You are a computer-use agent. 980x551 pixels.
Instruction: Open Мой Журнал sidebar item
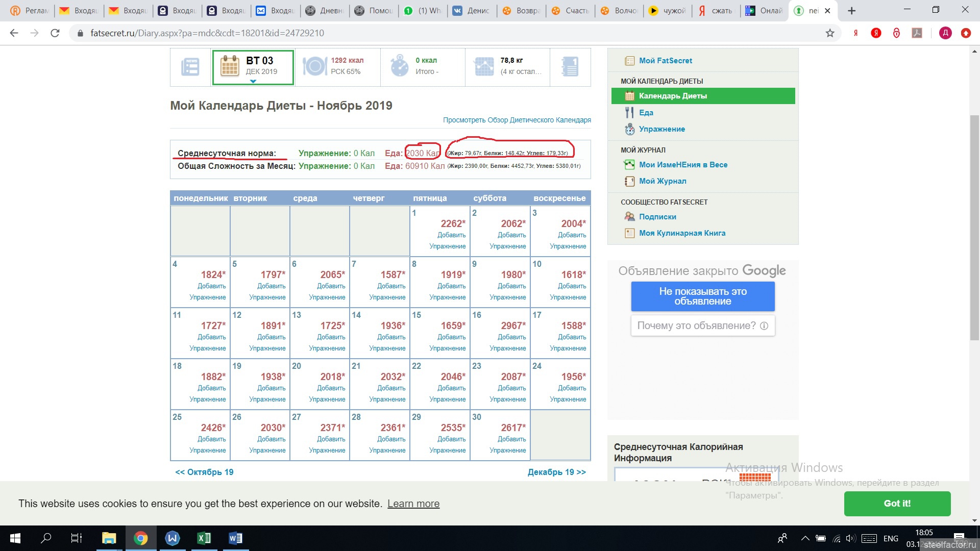pos(663,181)
